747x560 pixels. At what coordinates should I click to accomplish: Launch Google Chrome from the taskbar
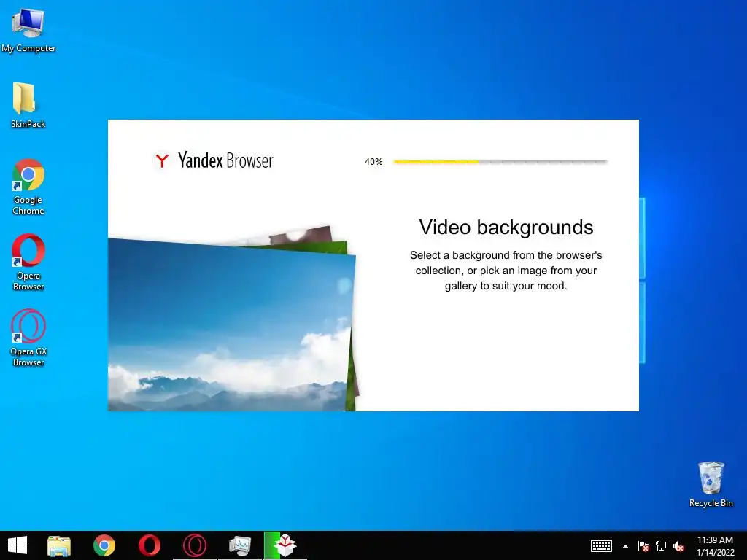(104, 545)
